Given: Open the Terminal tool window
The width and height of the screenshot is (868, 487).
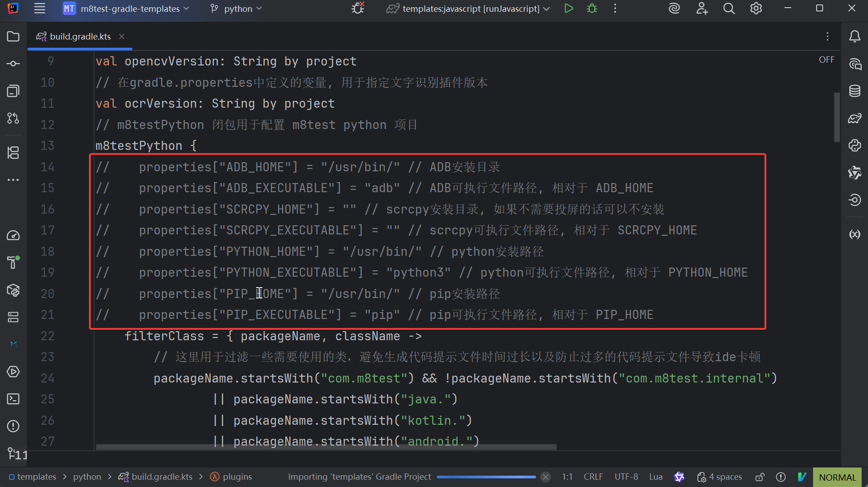Looking at the screenshot, I should [13, 399].
